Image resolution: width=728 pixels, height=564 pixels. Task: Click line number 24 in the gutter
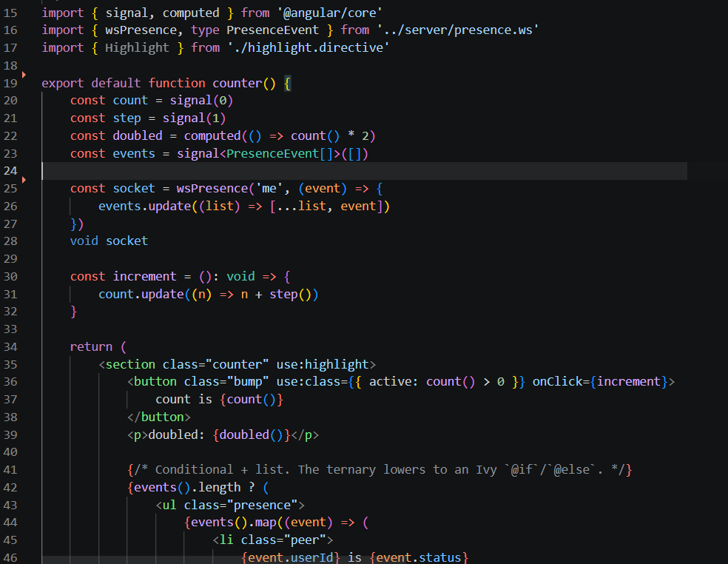(x=10, y=171)
